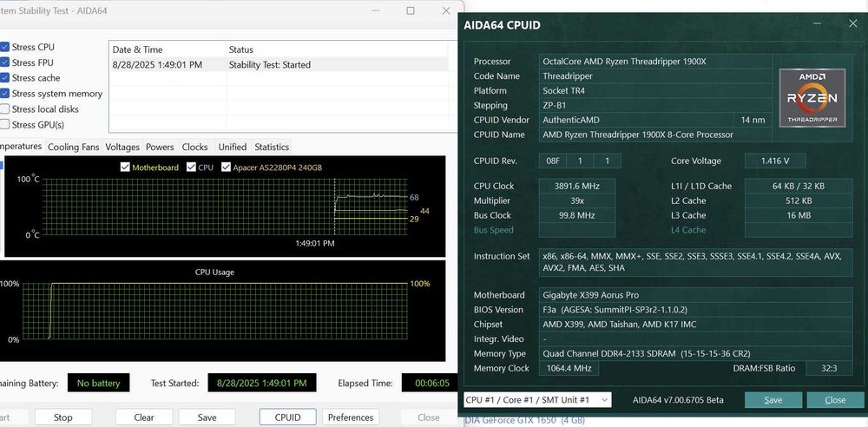Click the 'No battery' status field

pos(99,383)
